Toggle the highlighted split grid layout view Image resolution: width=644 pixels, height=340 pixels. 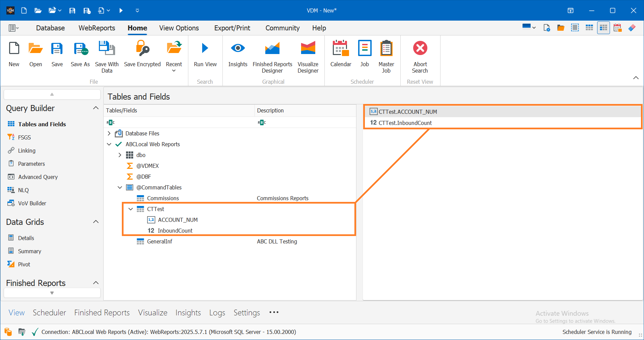603,27
